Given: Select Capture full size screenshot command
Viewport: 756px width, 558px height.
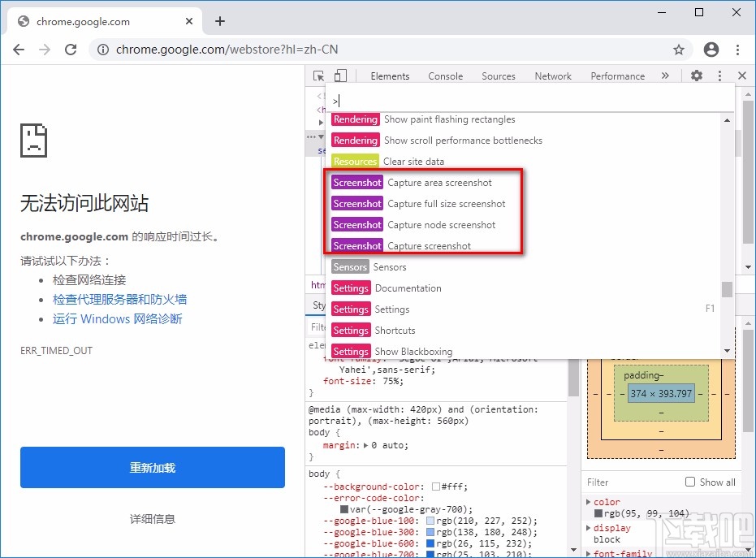Looking at the screenshot, I should pyautogui.click(x=525, y=204).
